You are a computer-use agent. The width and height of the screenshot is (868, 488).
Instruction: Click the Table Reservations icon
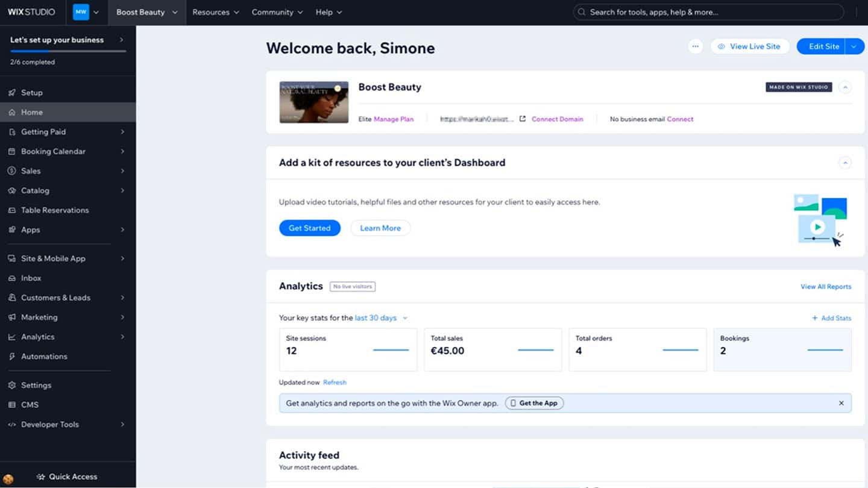point(11,210)
